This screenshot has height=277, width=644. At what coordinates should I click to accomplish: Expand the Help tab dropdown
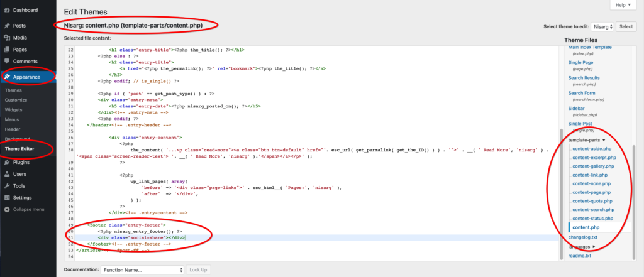coord(623,5)
